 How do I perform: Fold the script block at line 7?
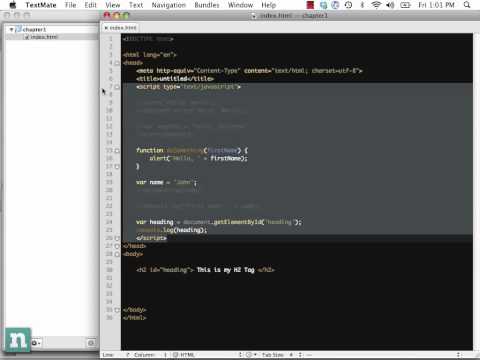[x=117, y=87]
